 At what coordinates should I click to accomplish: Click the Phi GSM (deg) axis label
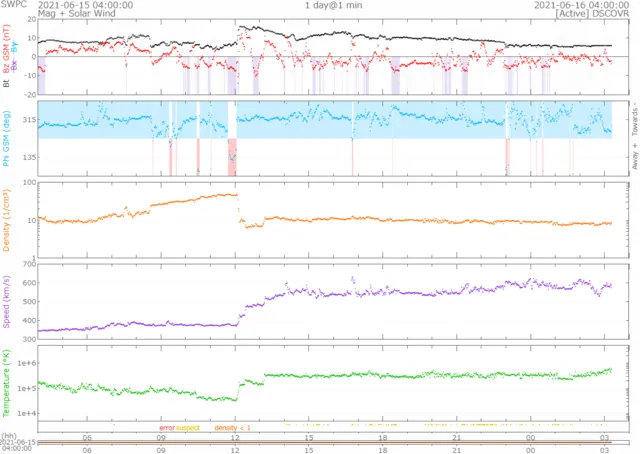click(x=7, y=138)
